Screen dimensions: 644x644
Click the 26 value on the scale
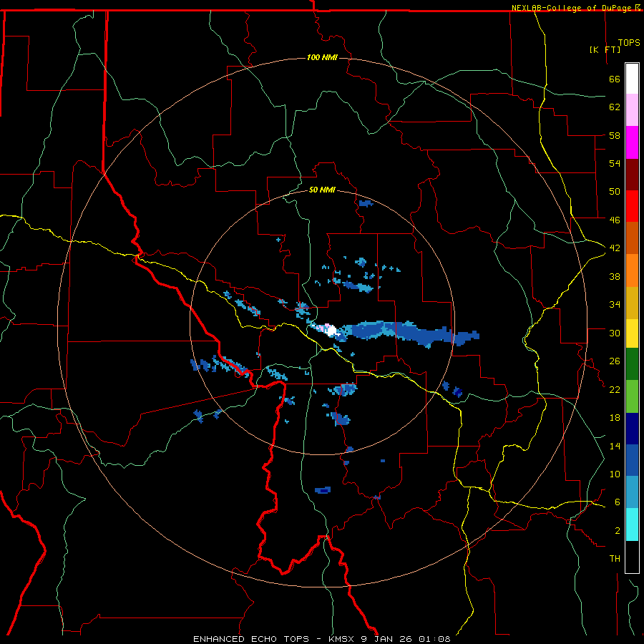(615, 361)
